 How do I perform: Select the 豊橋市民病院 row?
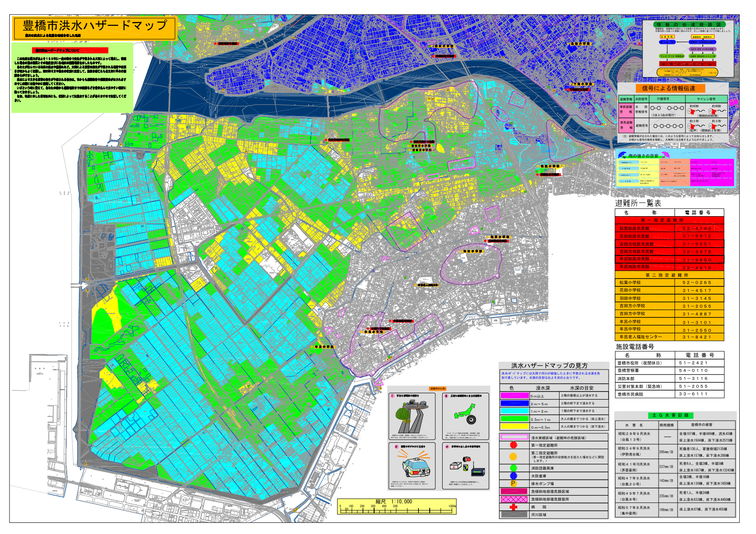tap(669, 394)
